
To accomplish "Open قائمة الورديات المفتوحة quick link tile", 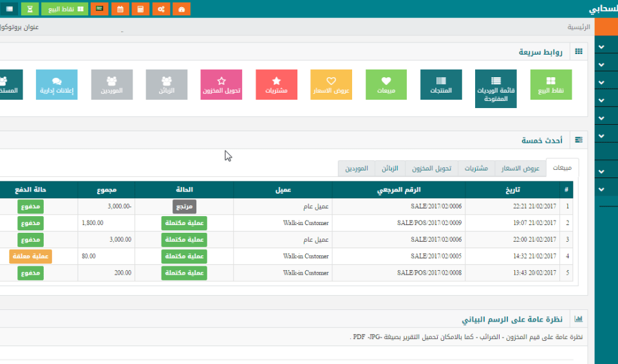I will tap(496, 88).
